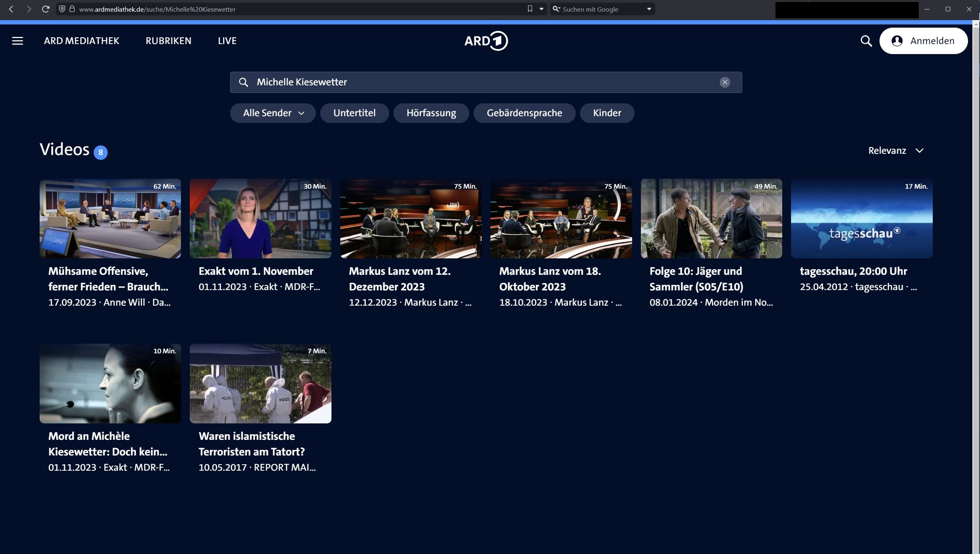Minimize the browser window
Viewport: 980px width, 554px height.
(x=927, y=9)
